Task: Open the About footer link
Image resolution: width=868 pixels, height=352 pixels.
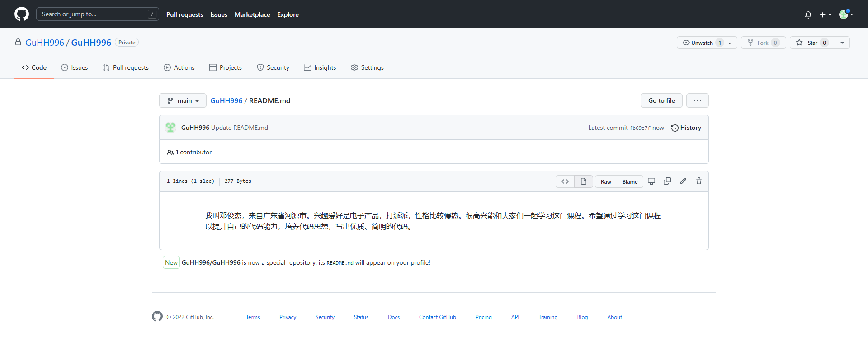Action: coord(614,317)
